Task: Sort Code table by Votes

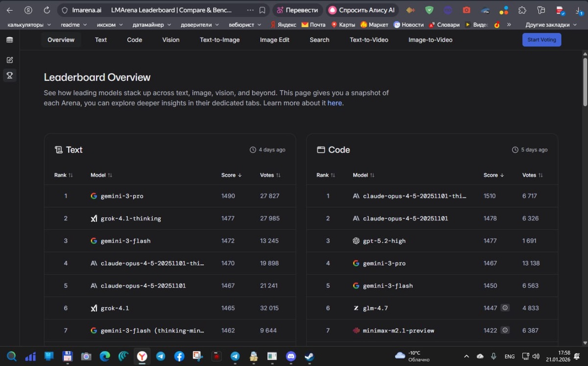Action: click(x=533, y=175)
